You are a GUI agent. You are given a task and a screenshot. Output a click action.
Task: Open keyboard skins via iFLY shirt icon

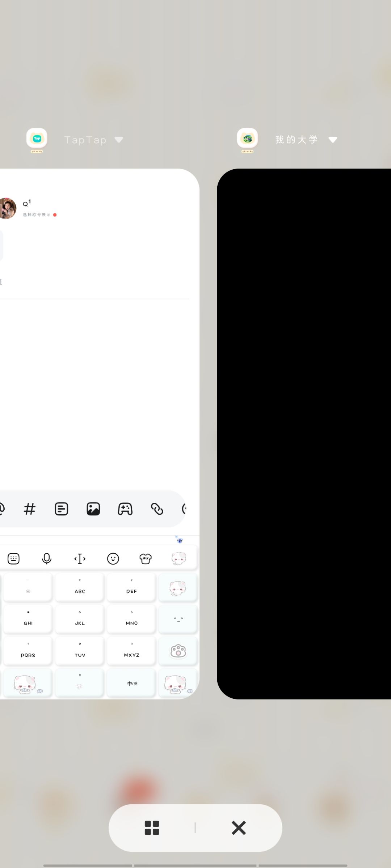point(146,559)
